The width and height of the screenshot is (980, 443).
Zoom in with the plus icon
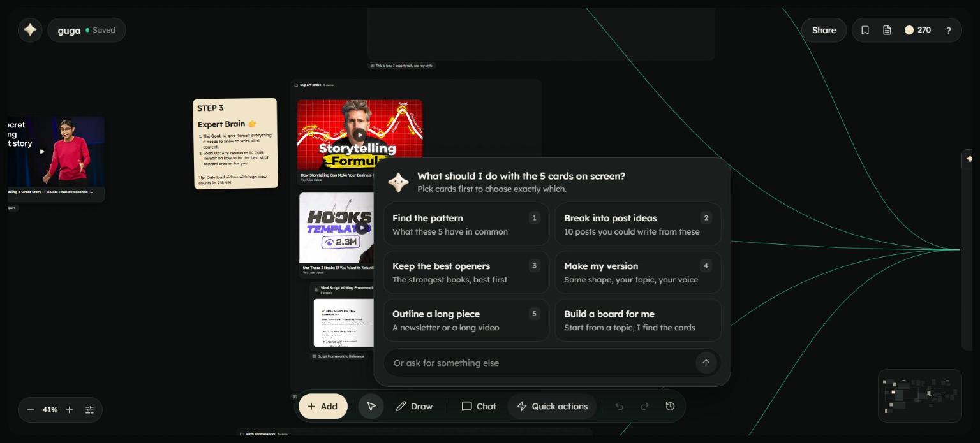click(70, 410)
